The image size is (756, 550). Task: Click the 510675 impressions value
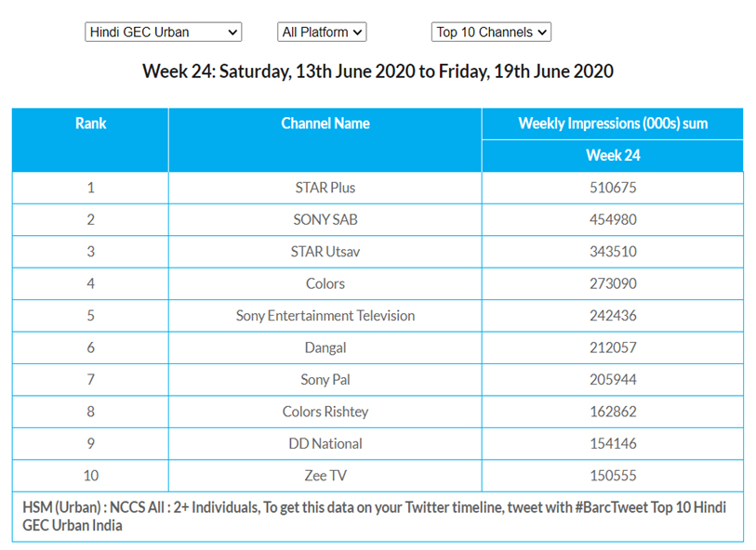[613, 188]
